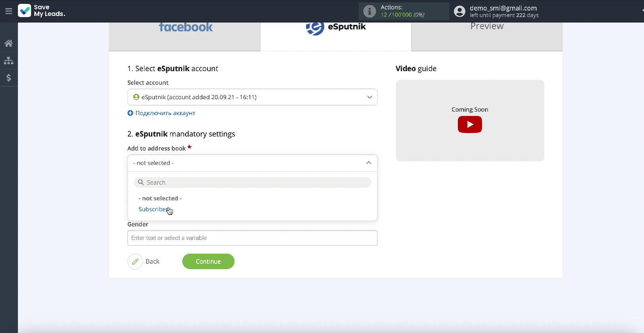Viewport: 644px width, 333px height.
Task: Switch to the facebook tab
Action: pos(185,37)
